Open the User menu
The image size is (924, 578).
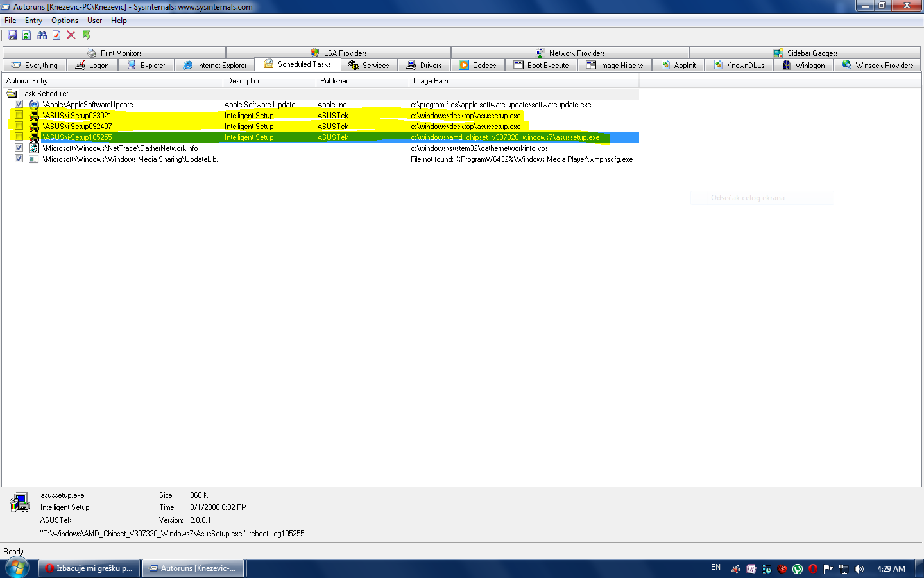click(x=95, y=21)
